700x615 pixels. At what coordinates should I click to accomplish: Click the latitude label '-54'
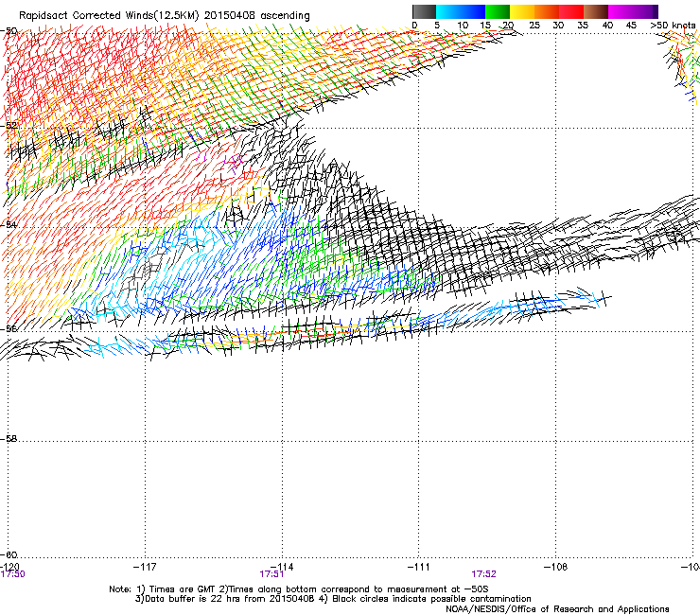coord(9,224)
